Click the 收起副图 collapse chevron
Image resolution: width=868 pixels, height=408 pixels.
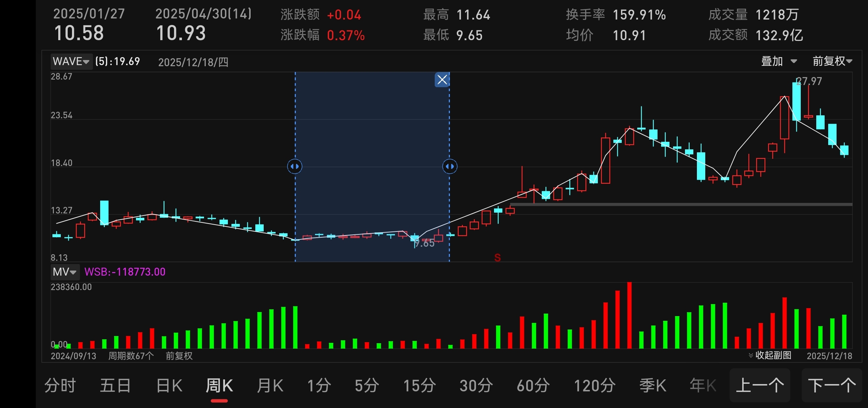click(x=751, y=355)
